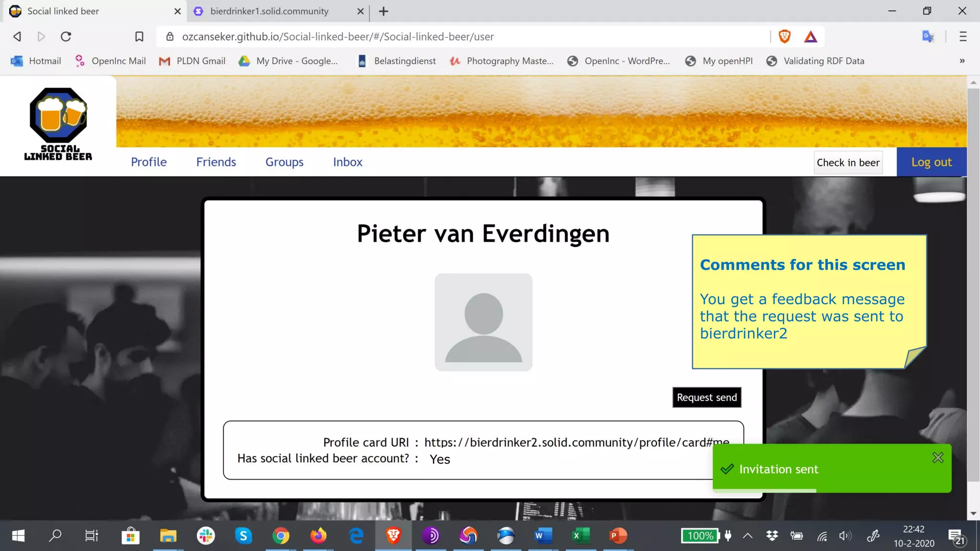980x551 pixels.
Task: Click the Check in beer button
Action: [848, 163]
